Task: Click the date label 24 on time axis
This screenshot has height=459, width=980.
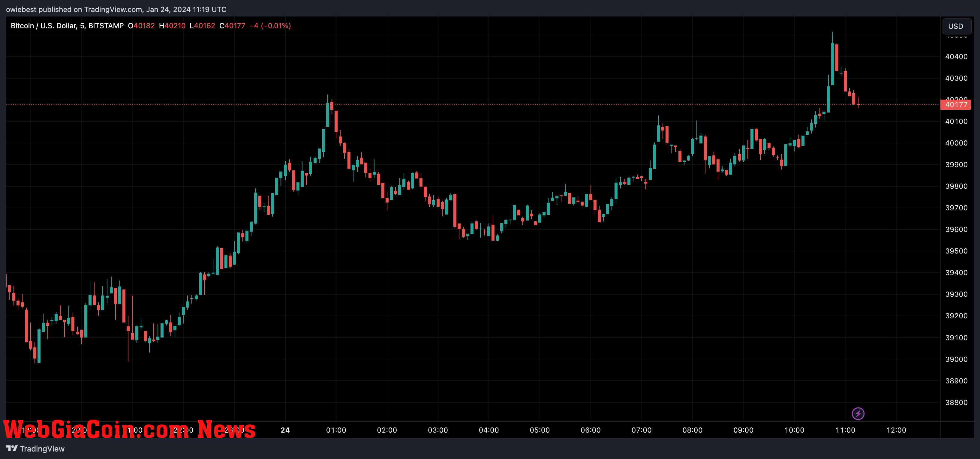Action: click(x=285, y=430)
